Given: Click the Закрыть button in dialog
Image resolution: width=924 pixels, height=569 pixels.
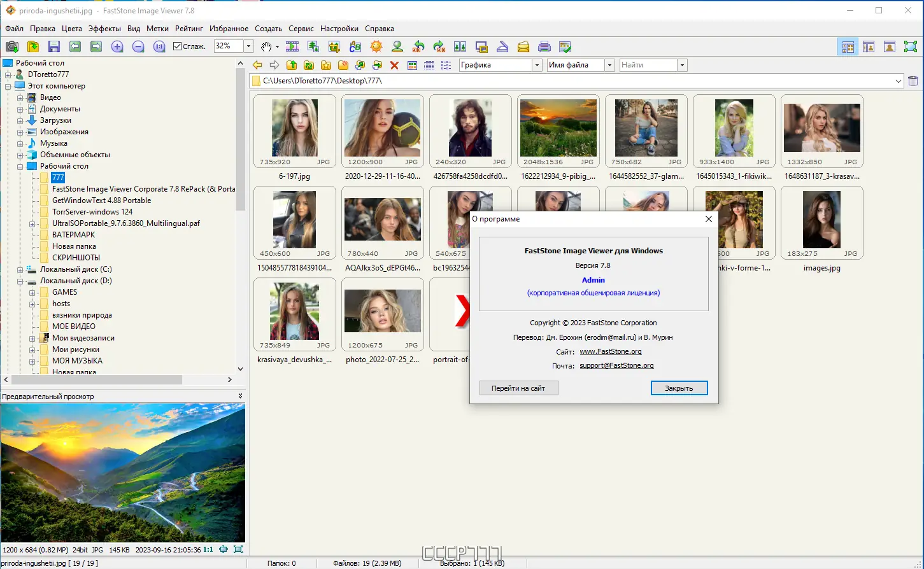Looking at the screenshot, I should click(x=679, y=388).
